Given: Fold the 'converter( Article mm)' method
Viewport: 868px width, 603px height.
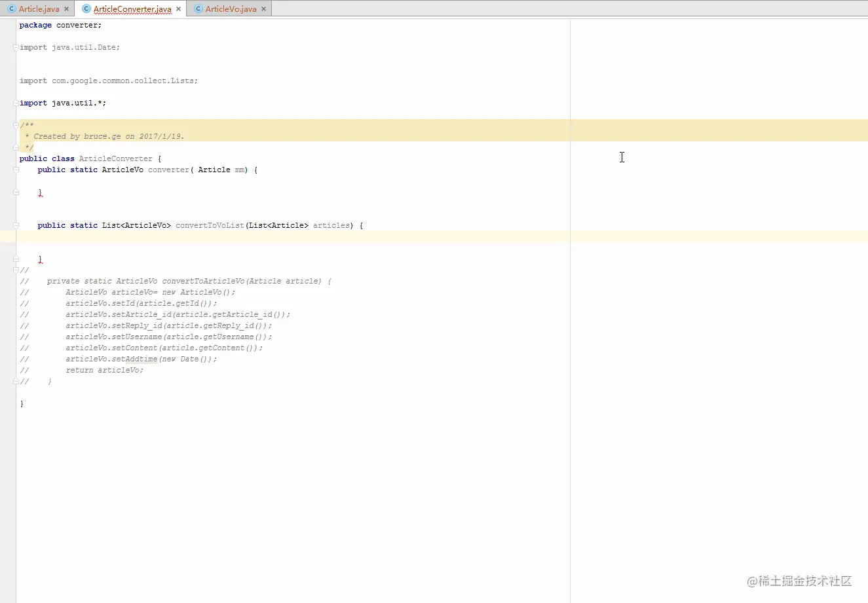Looking at the screenshot, I should click(16, 170).
